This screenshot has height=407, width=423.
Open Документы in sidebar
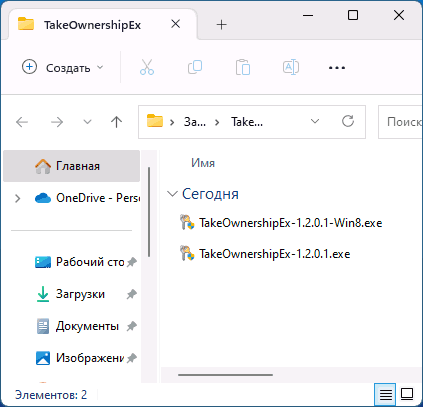click(x=77, y=326)
